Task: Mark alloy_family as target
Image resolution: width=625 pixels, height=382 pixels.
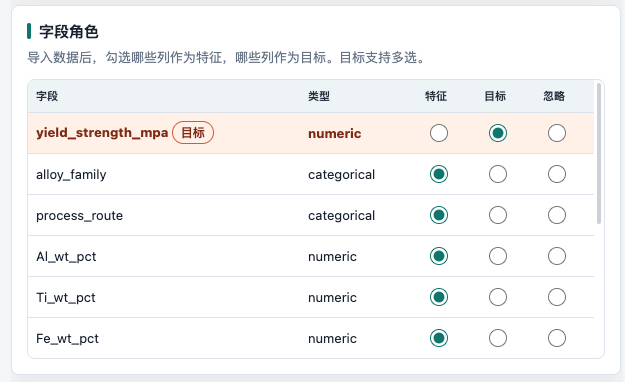Action: point(498,174)
